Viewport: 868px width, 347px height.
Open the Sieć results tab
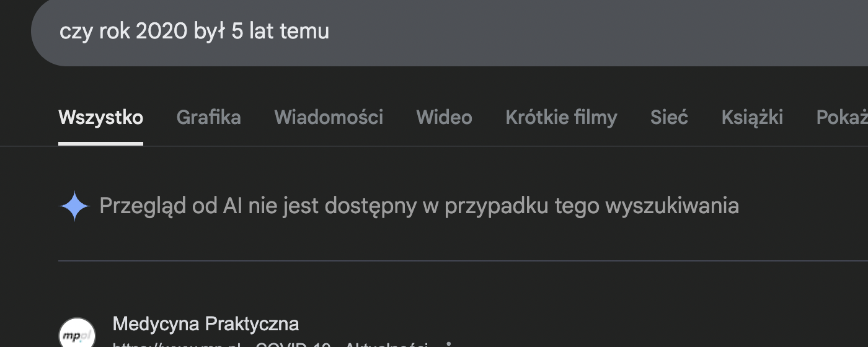669,117
